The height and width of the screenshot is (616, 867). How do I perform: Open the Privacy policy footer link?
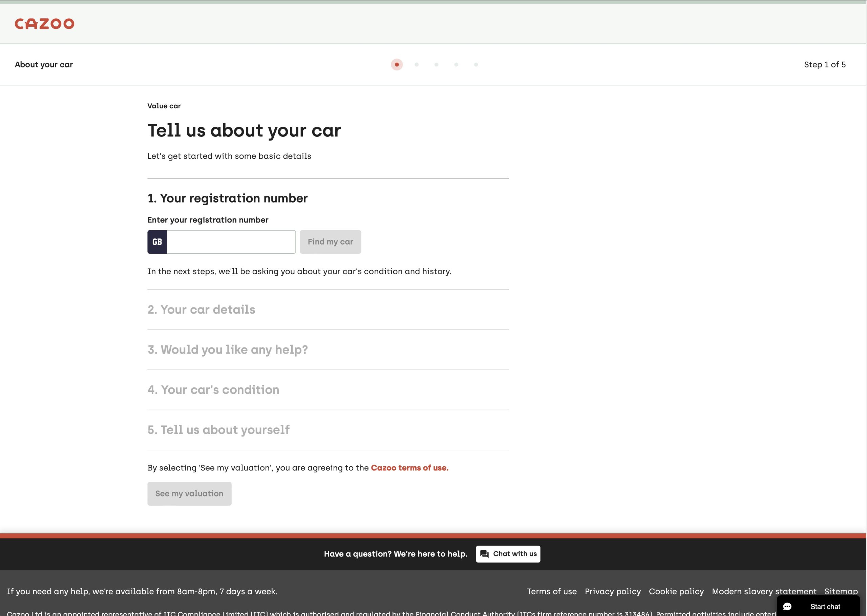(x=613, y=591)
